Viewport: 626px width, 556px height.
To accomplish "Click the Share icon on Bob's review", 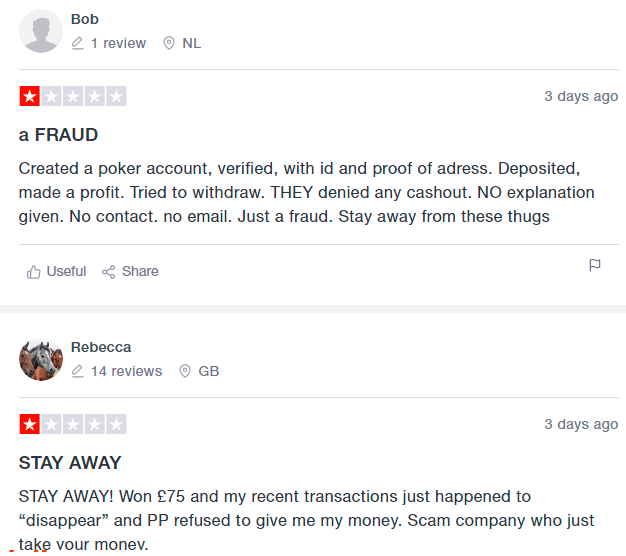I will 109,271.
